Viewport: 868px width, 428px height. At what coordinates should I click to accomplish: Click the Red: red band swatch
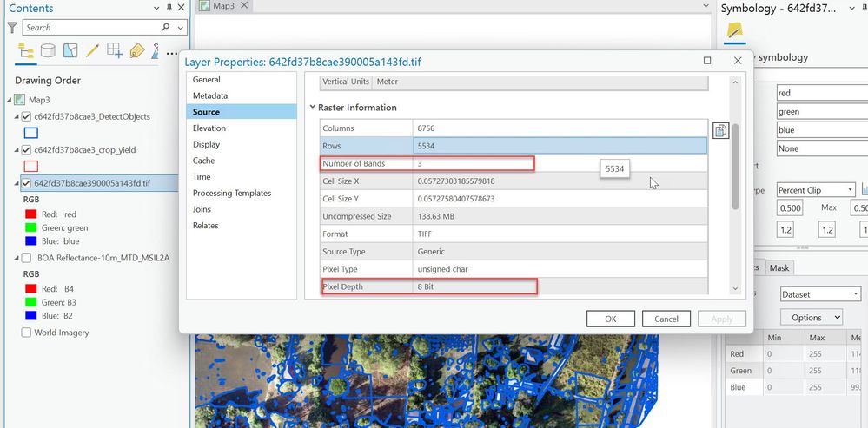pyautogui.click(x=31, y=214)
